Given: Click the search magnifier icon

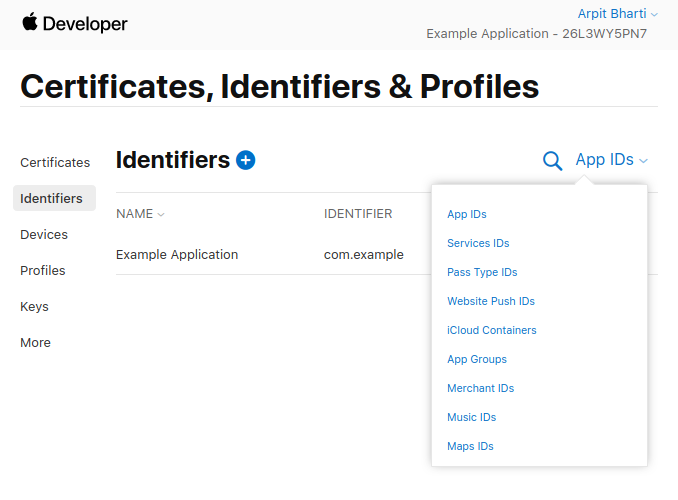Looking at the screenshot, I should [552, 161].
